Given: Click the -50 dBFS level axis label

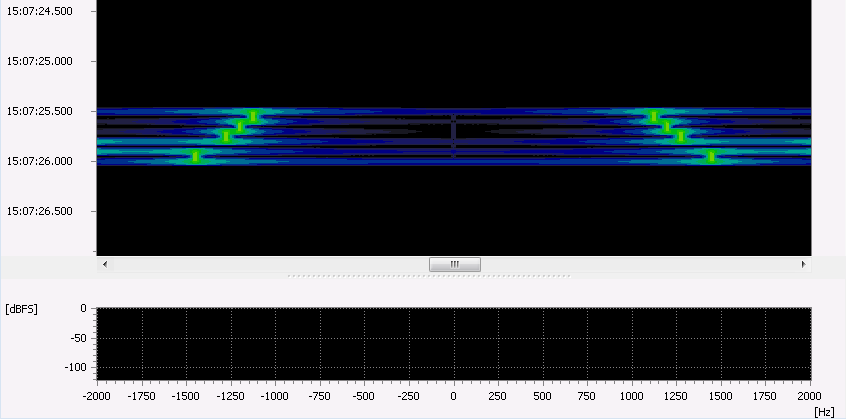Looking at the screenshot, I should coord(77,339).
